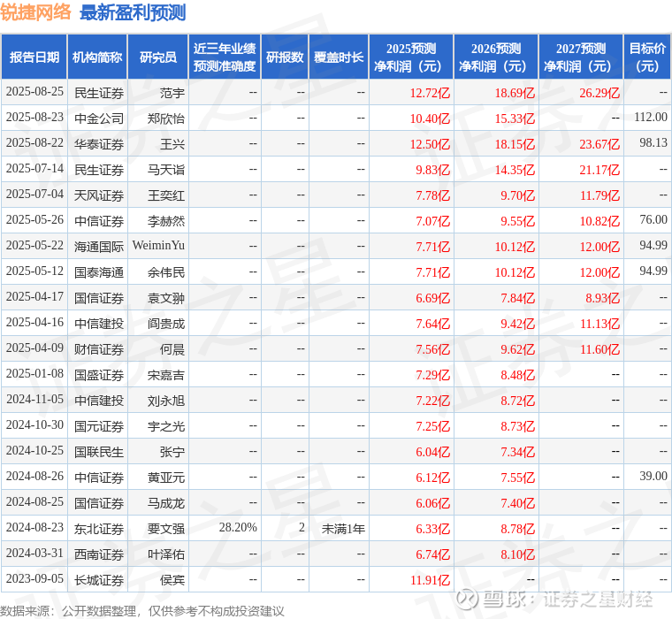672x619 pixels.
Task: Click the 锐捷网络 title text
Action: coord(35,12)
